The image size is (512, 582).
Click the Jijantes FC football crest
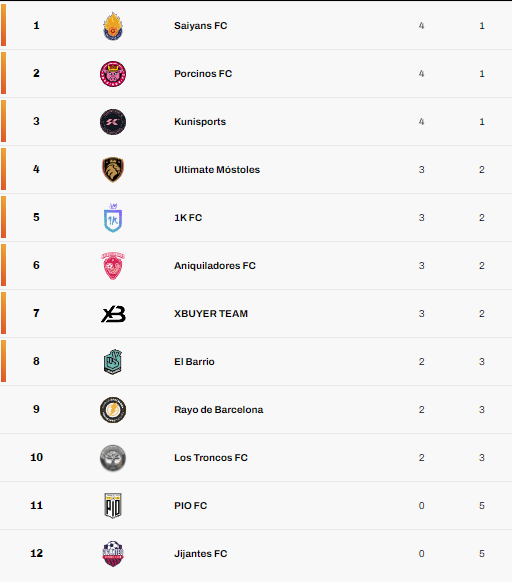(113, 554)
